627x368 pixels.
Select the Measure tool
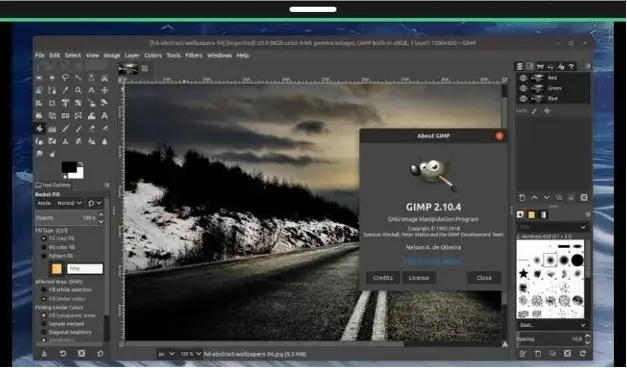[92, 90]
